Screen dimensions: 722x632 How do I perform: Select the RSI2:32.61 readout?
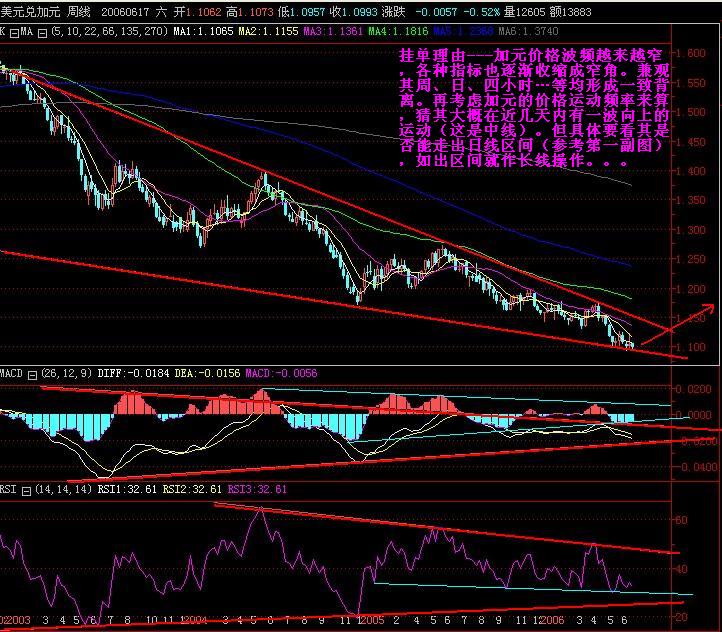(x=192, y=489)
